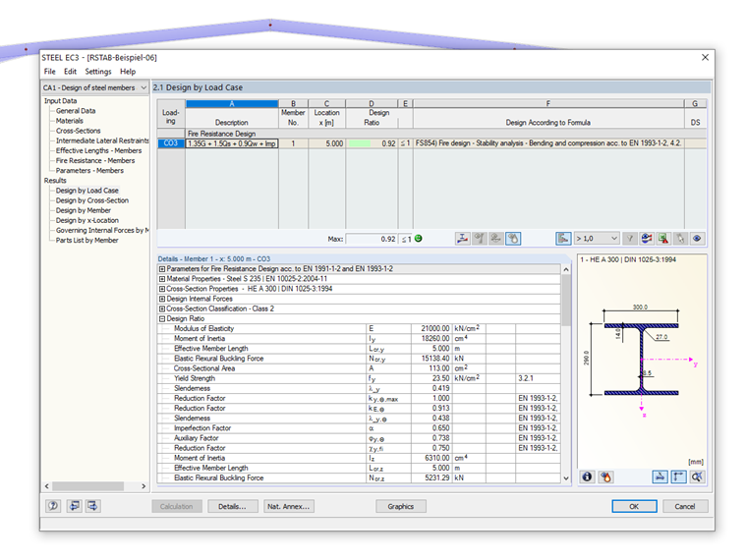Click the Nat. Annex... button
Screen dimensions: 747x560
tap(289, 506)
